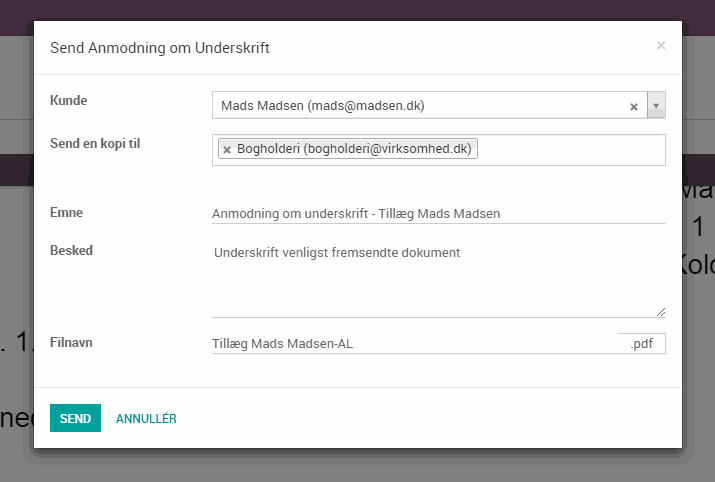Screen dimensions: 715x482
Task: Click the Emne label
Action: click(x=66, y=212)
